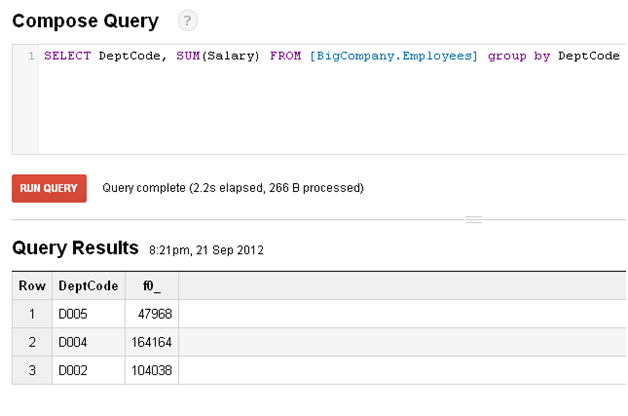Select the 164164 value cell
Image resolution: width=628 pixels, height=416 pixels.
point(152,342)
